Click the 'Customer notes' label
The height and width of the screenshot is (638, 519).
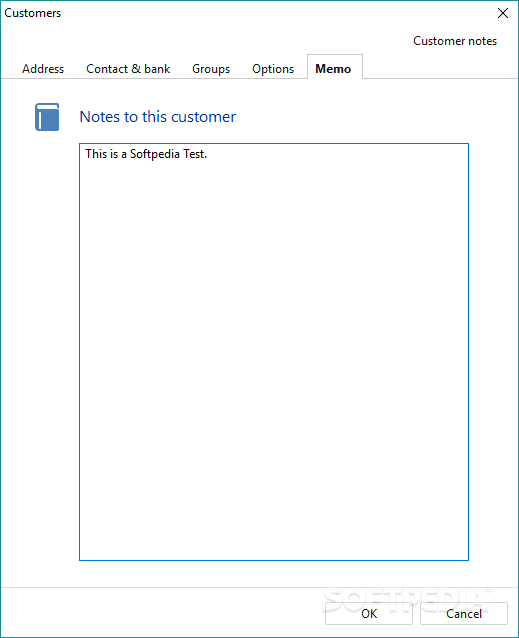(455, 41)
